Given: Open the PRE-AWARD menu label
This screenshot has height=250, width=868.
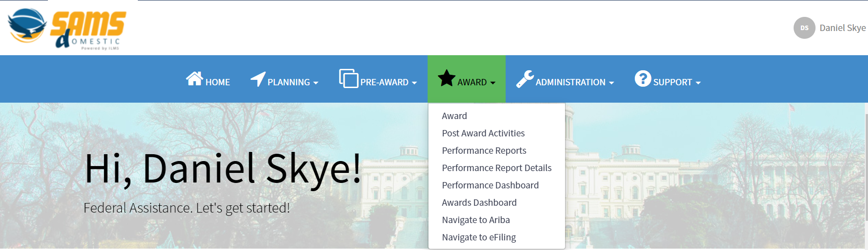Looking at the screenshot, I should coord(384,83).
